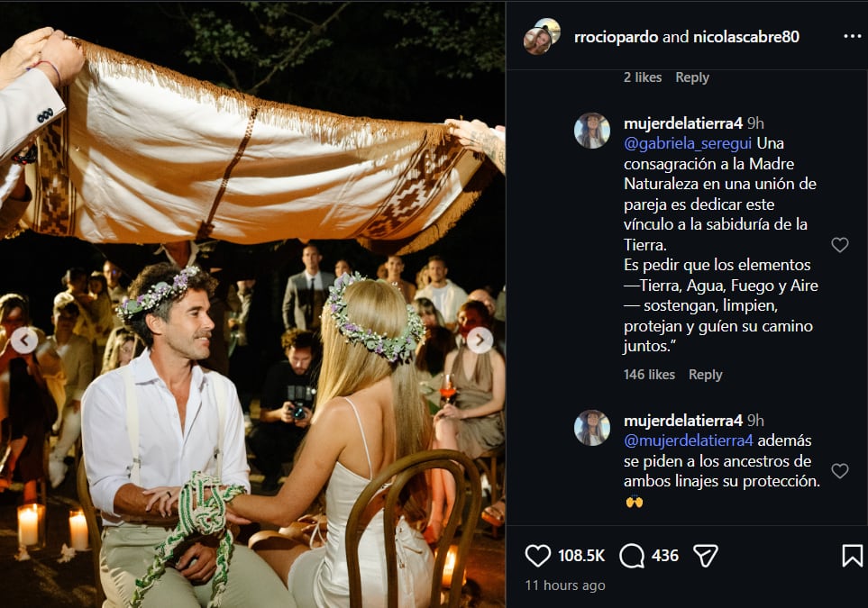Go to previous photo arrow
Viewport: 868px width, 608px height.
tap(25, 340)
